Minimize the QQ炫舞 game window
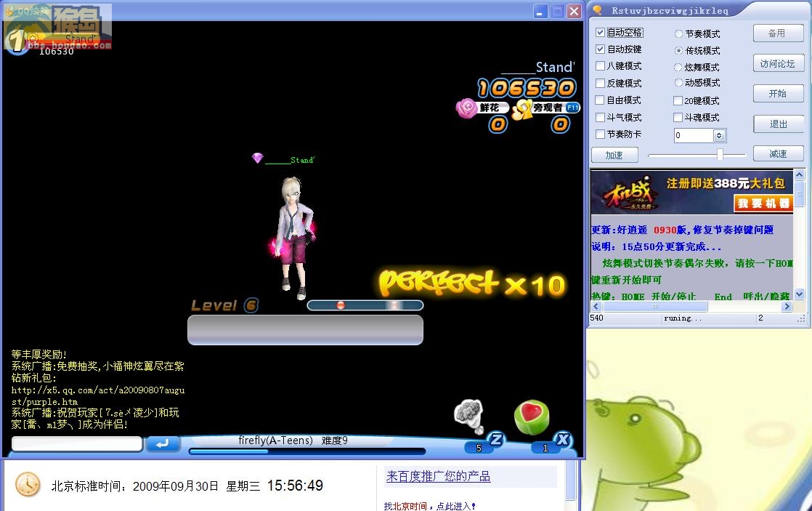812x511 pixels. coord(540,12)
